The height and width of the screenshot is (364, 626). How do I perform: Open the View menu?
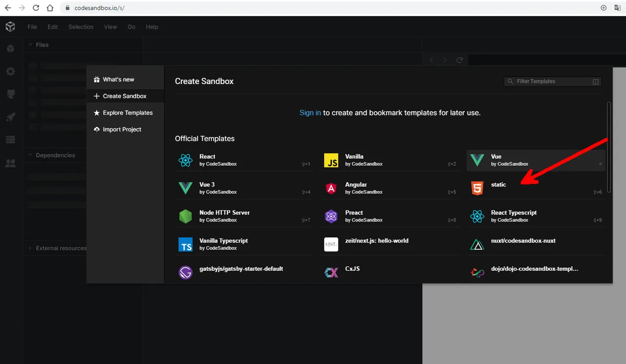pyautogui.click(x=111, y=27)
